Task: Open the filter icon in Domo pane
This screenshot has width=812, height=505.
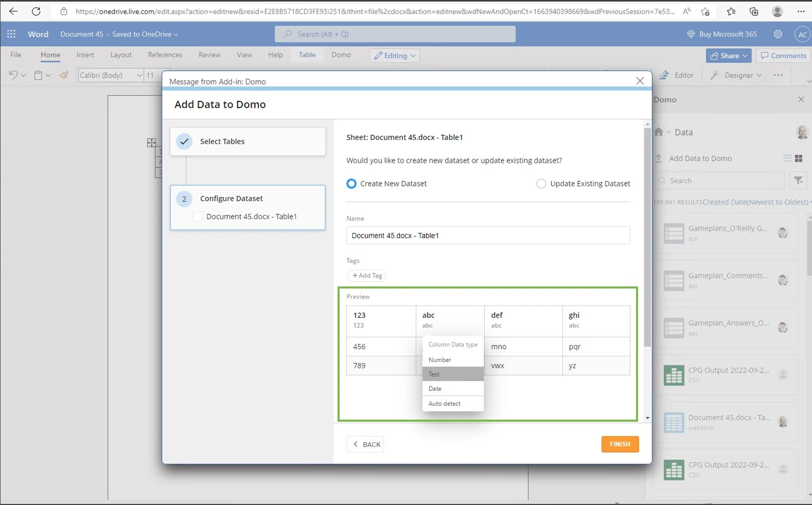Action: click(x=798, y=181)
